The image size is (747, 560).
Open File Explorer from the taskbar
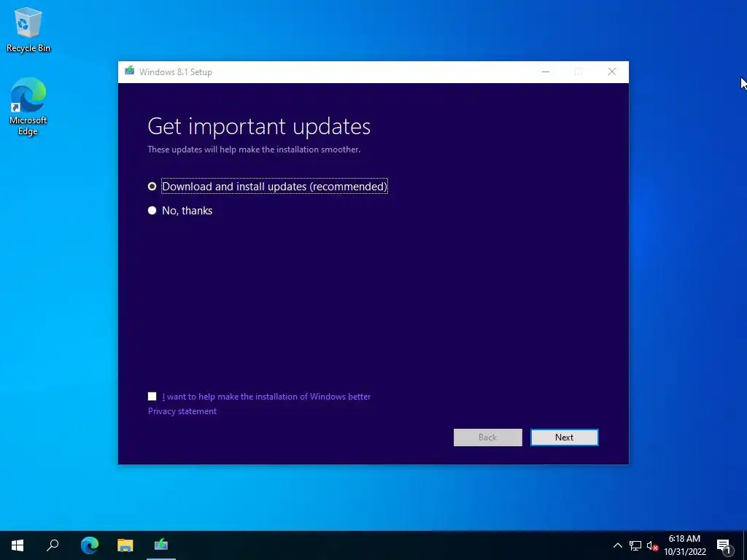pos(125,545)
